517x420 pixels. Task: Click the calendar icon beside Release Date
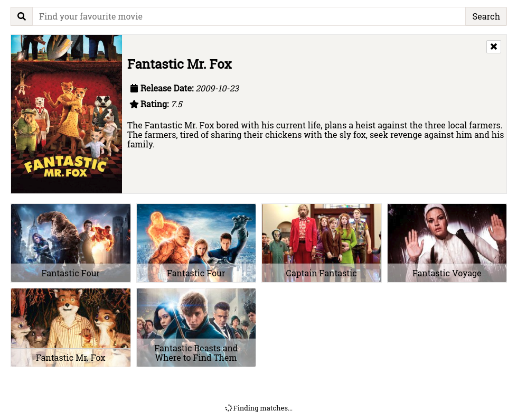(x=134, y=88)
